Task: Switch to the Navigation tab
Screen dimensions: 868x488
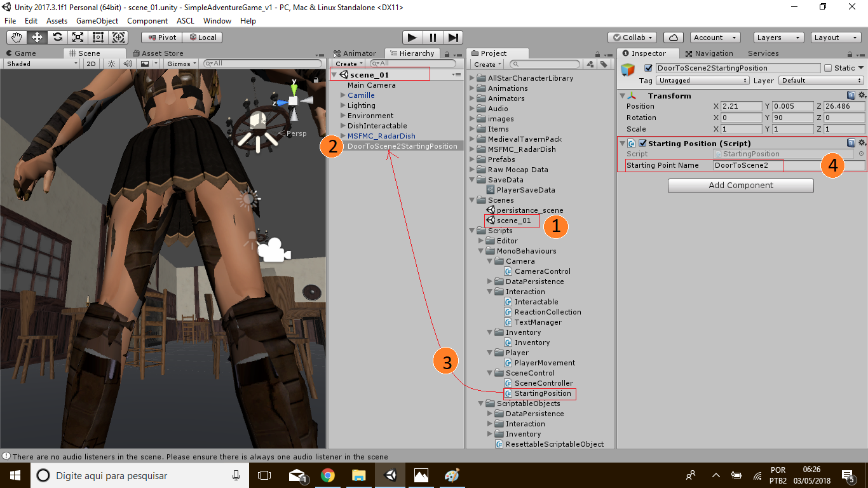Action: [x=710, y=53]
